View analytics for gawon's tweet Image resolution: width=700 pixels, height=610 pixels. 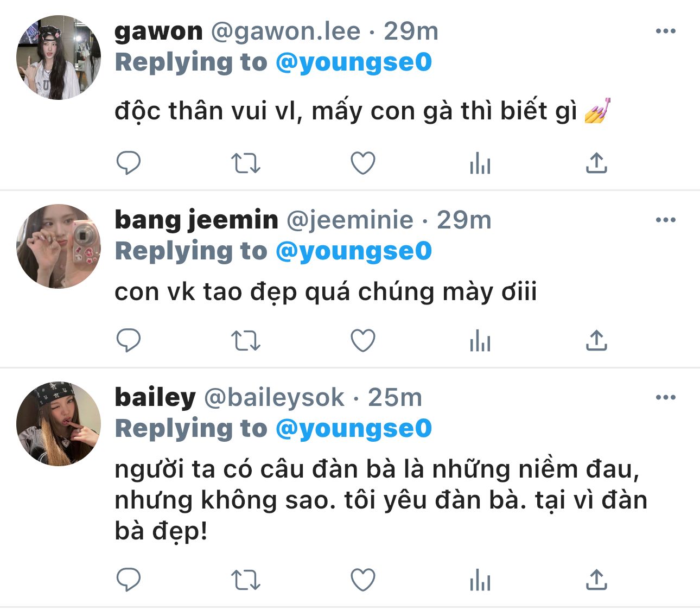(x=480, y=163)
